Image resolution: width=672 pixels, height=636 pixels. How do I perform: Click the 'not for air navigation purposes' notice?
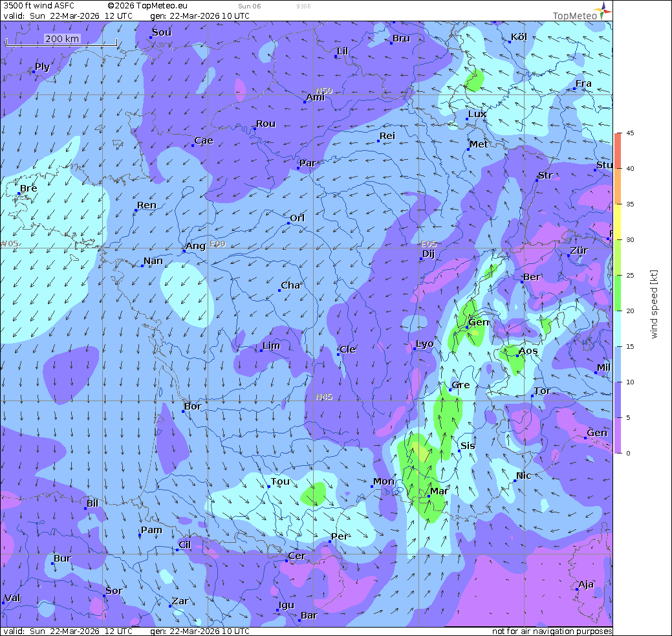551,631
